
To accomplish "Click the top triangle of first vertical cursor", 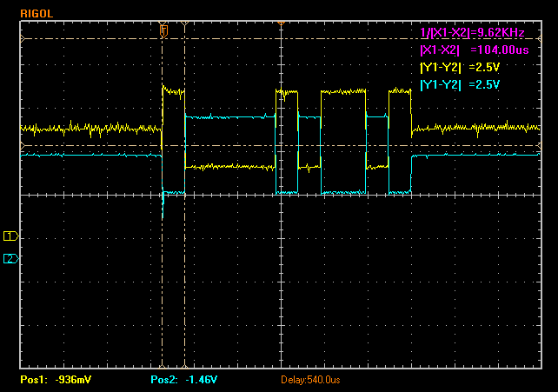I will (x=163, y=23).
